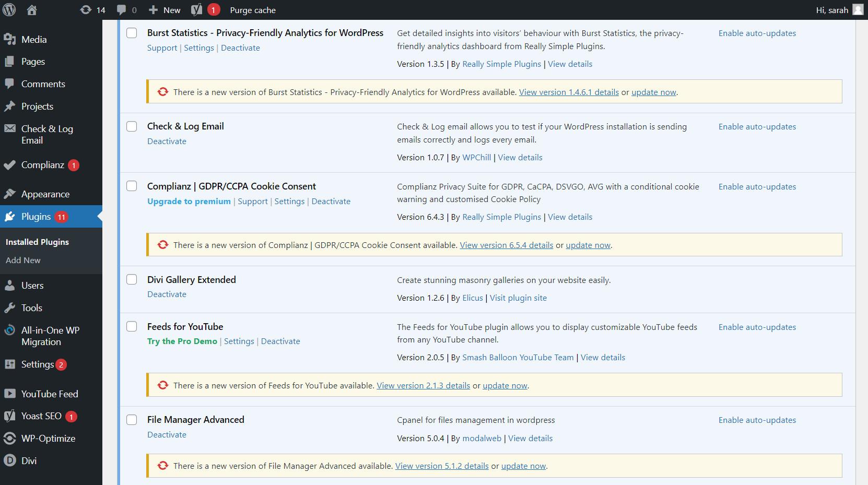
Task: Click Purge cache in admin bar
Action: pyautogui.click(x=253, y=10)
